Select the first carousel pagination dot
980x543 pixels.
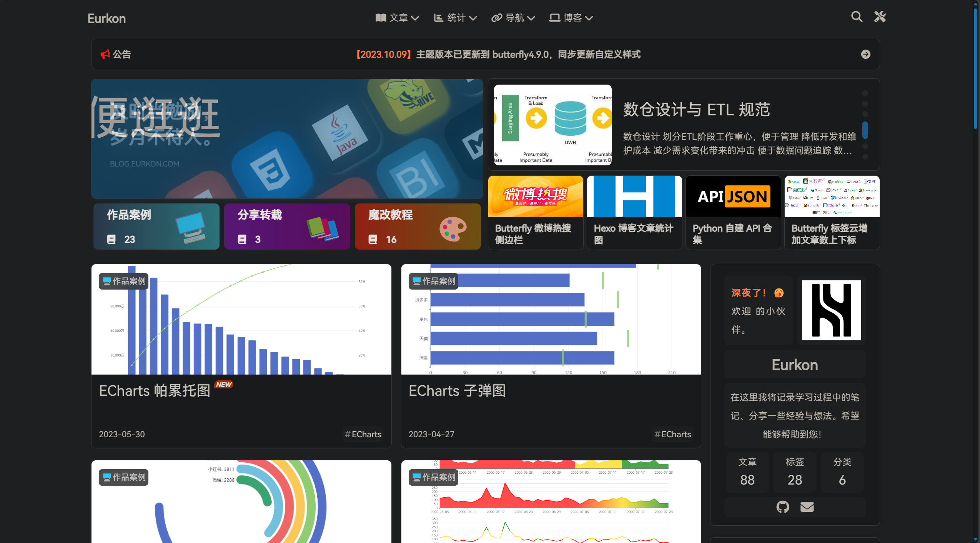click(865, 93)
